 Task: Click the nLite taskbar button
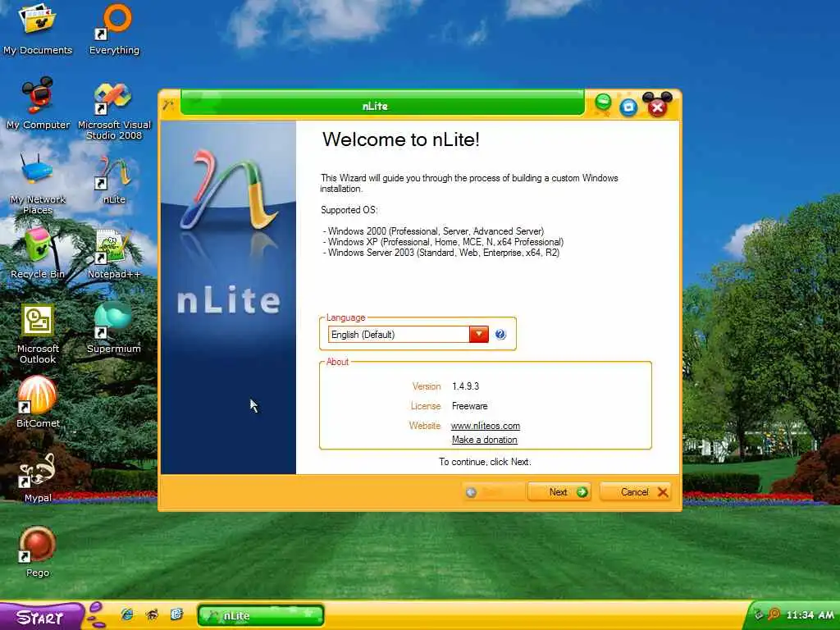[x=261, y=615]
